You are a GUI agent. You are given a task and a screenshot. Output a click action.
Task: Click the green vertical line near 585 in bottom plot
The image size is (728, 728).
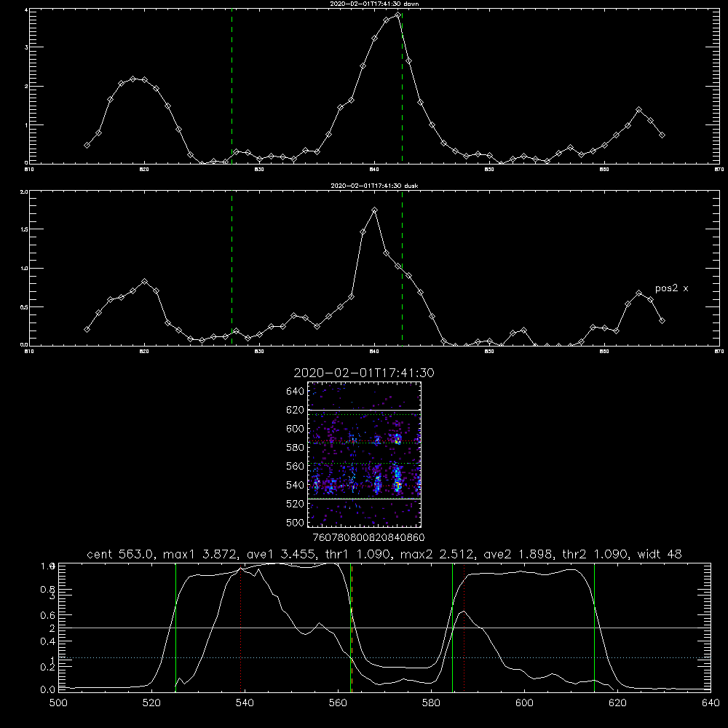pyautogui.click(x=452, y=627)
